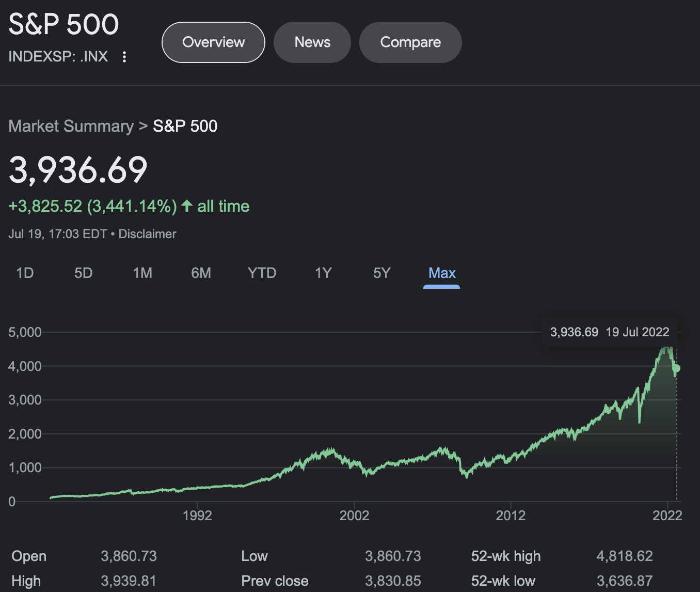Click the Low value 3,860.73
Image resolution: width=700 pixels, height=592 pixels.
[393, 556]
